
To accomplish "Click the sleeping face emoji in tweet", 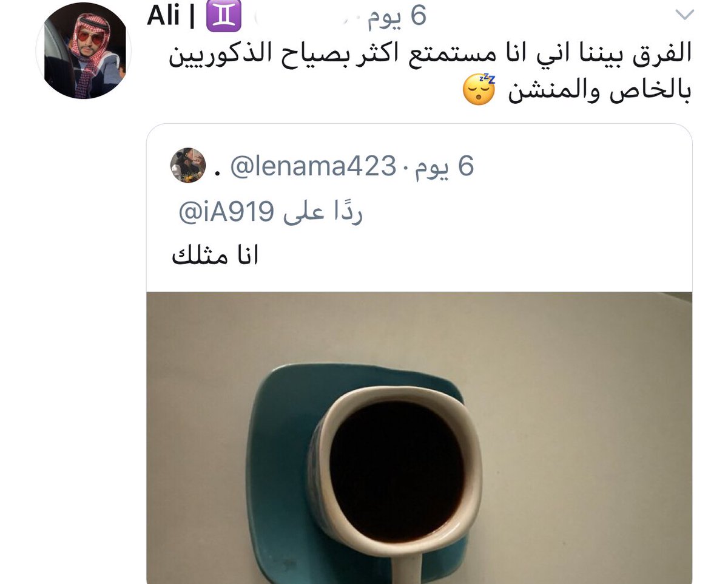I will [480, 90].
